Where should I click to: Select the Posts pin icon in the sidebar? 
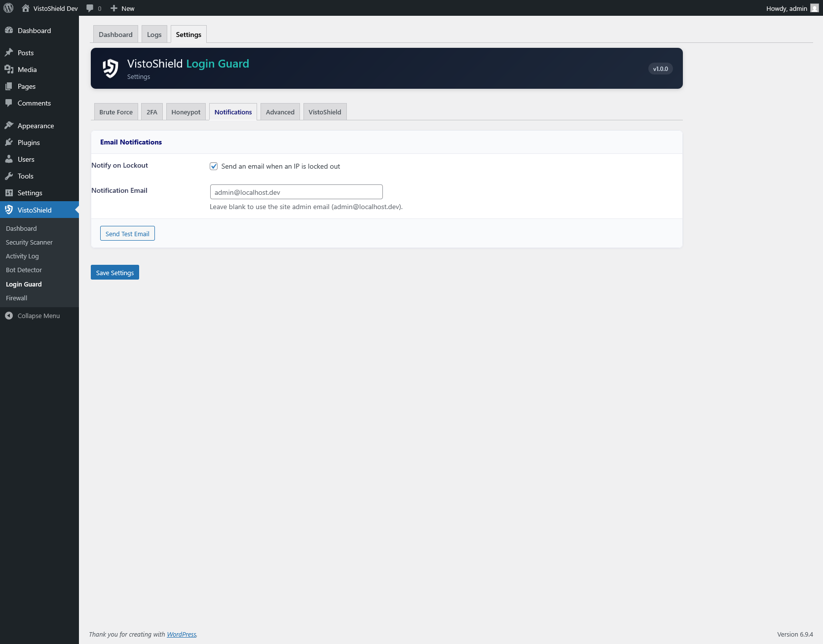[9, 52]
